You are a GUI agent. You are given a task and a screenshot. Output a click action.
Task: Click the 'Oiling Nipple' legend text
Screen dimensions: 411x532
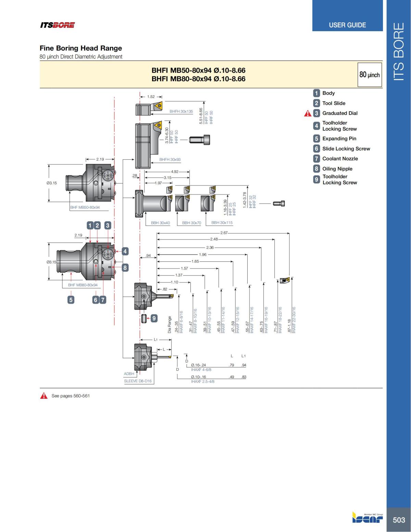click(x=337, y=169)
